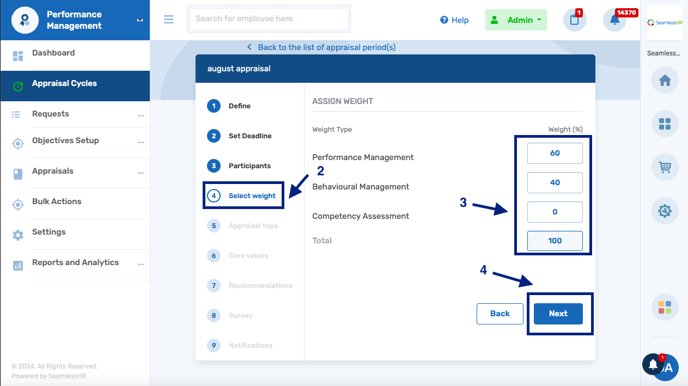Open the notifications bell with 14370 badge
Image resolution: width=688 pixels, height=386 pixels.
[x=615, y=20]
